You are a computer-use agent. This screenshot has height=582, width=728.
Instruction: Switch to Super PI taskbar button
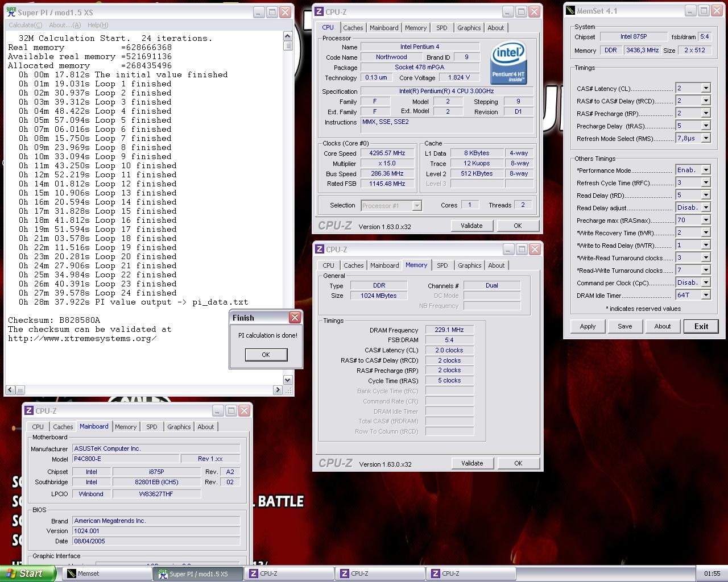(x=198, y=573)
